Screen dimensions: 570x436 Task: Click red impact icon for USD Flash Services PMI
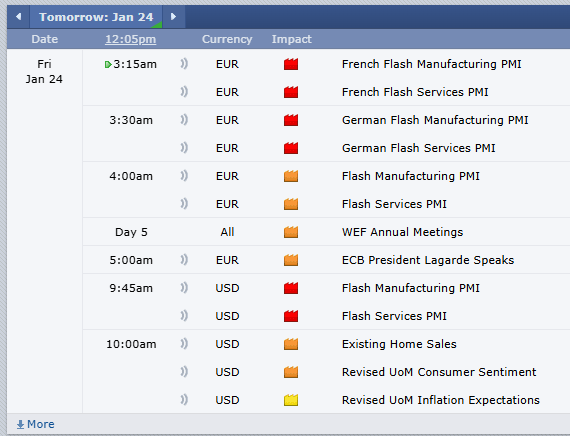(x=291, y=316)
